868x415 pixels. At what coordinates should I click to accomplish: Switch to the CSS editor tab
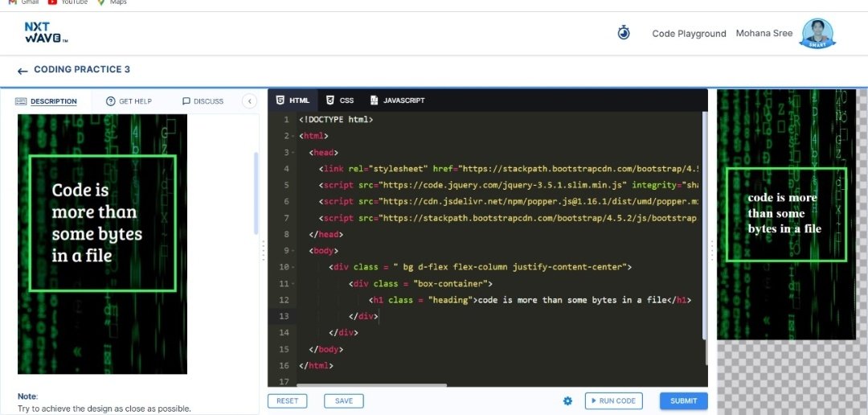click(340, 101)
